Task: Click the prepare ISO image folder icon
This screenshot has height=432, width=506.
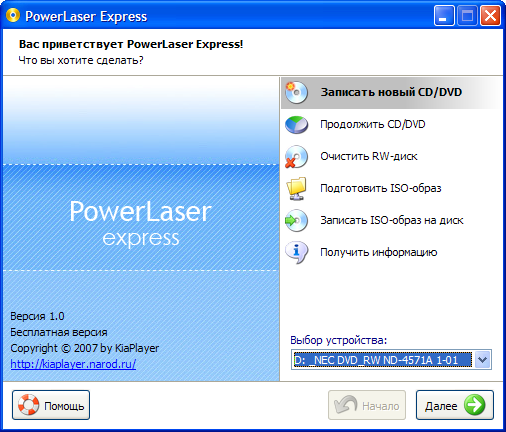Action: (296, 188)
